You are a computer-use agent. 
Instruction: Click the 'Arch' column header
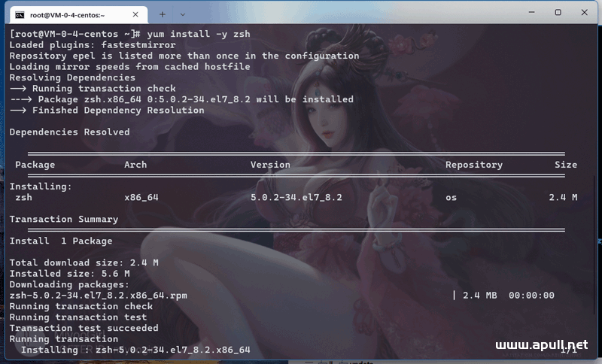(135, 165)
